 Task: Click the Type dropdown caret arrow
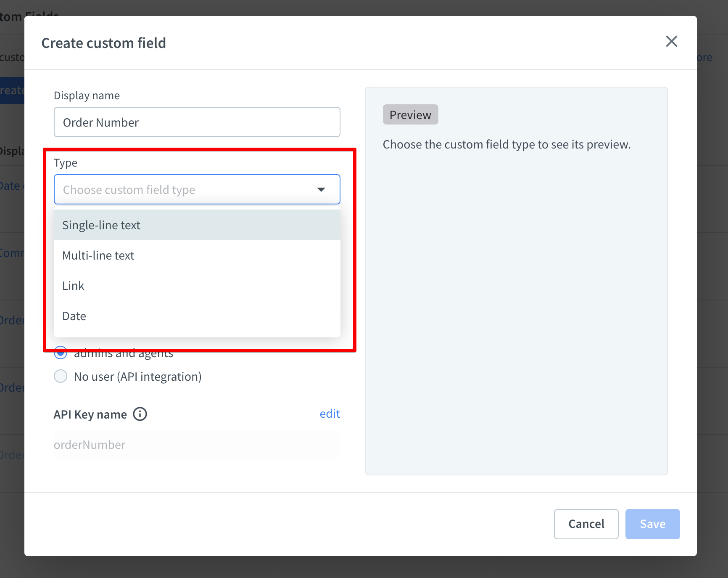[321, 190]
